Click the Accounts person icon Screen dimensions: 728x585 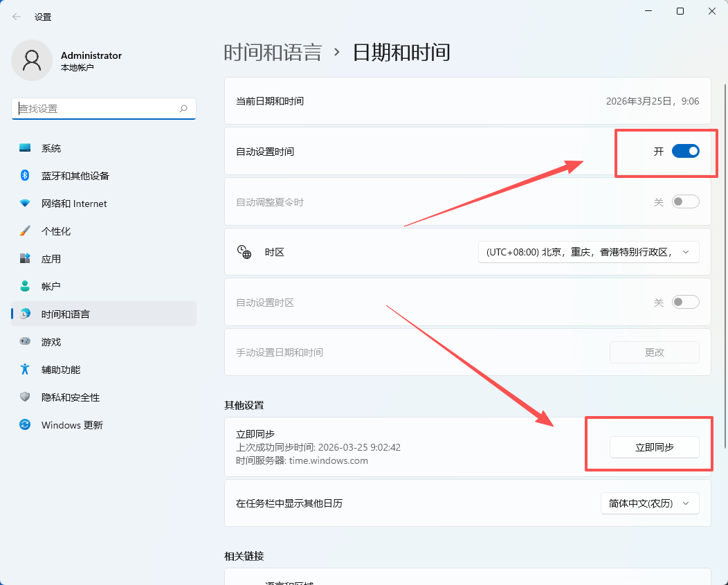(25, 286)
